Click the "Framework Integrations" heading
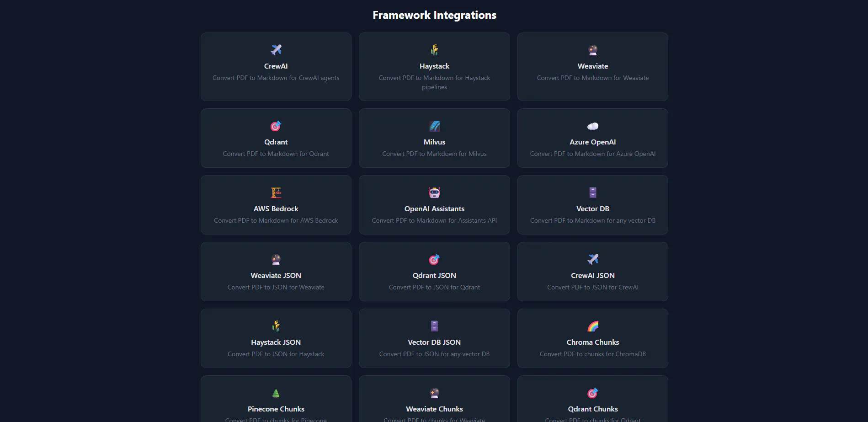The height and width of the screenshot is (422, 868). pos(434,15)
